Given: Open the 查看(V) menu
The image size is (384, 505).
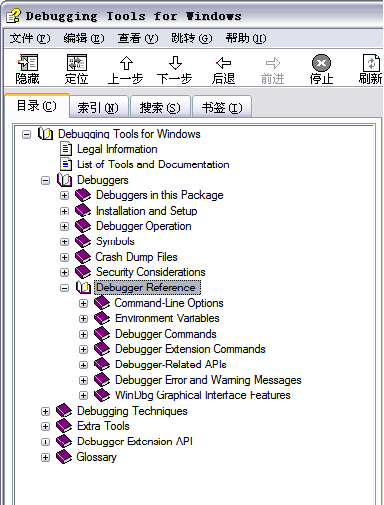Looking at the screenshot, I should click(138, 38).
